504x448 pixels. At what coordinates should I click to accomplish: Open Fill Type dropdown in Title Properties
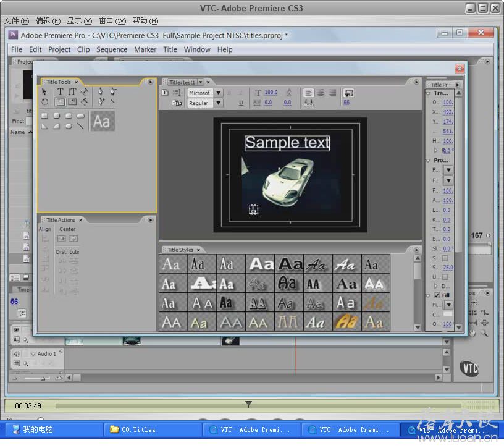click(448, 305)
